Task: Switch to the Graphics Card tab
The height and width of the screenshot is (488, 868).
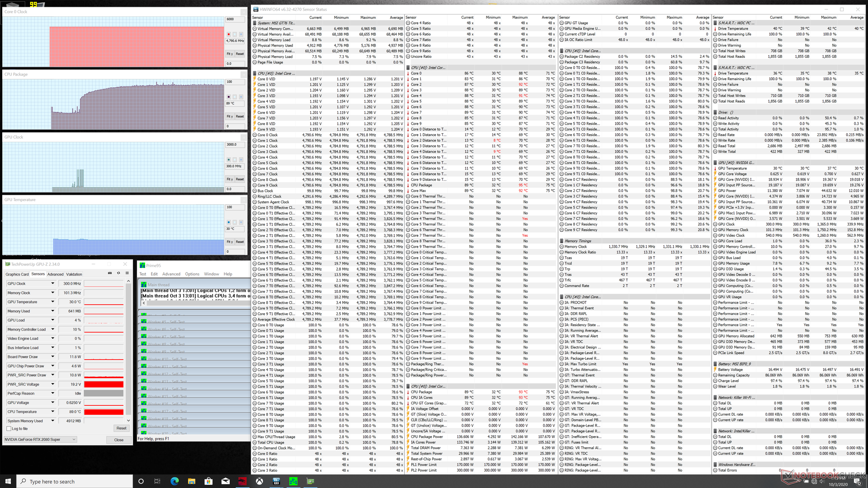Action: [17, 274]
